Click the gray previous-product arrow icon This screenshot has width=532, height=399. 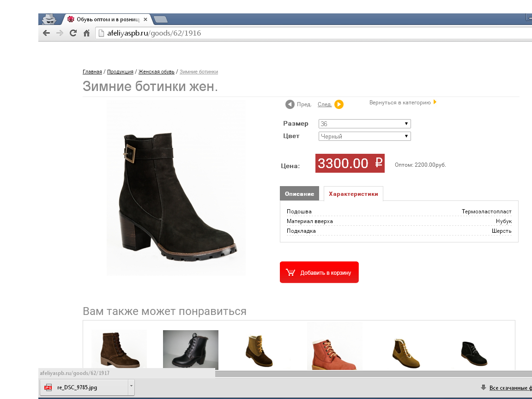pyautogui.click(x=290, y=104)
